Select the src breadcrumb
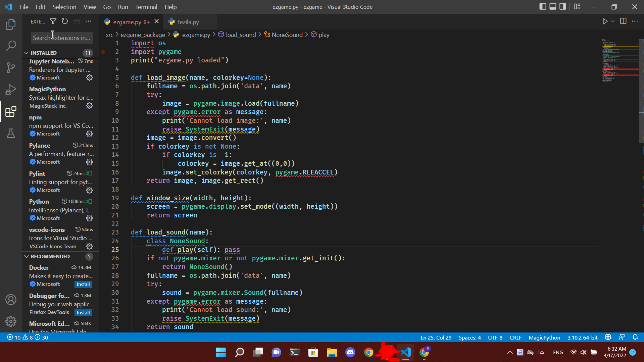 pyautogui.click(x=110, y=35)
